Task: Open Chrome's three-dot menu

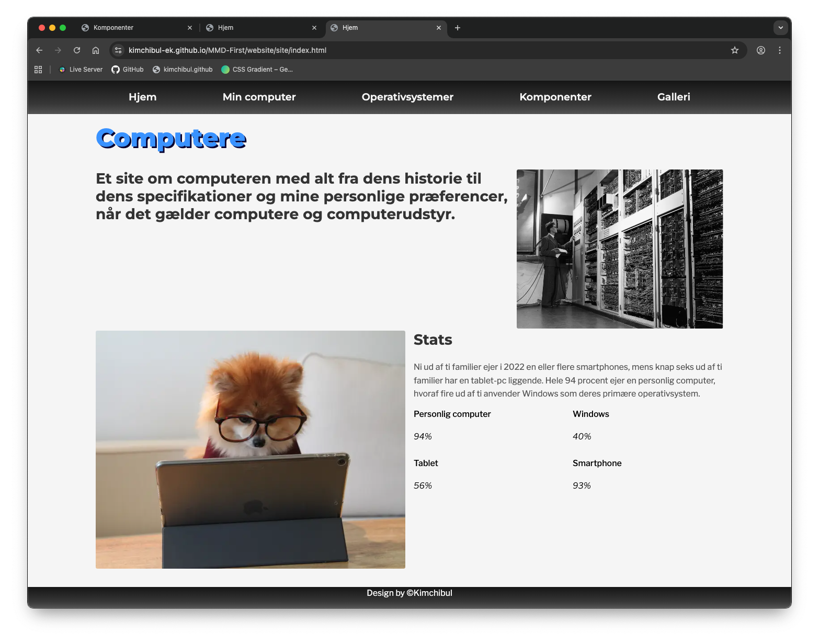Action: pos(780,50)
